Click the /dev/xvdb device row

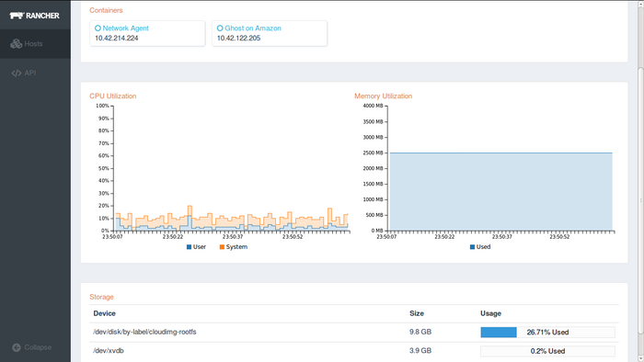(354, 351)
